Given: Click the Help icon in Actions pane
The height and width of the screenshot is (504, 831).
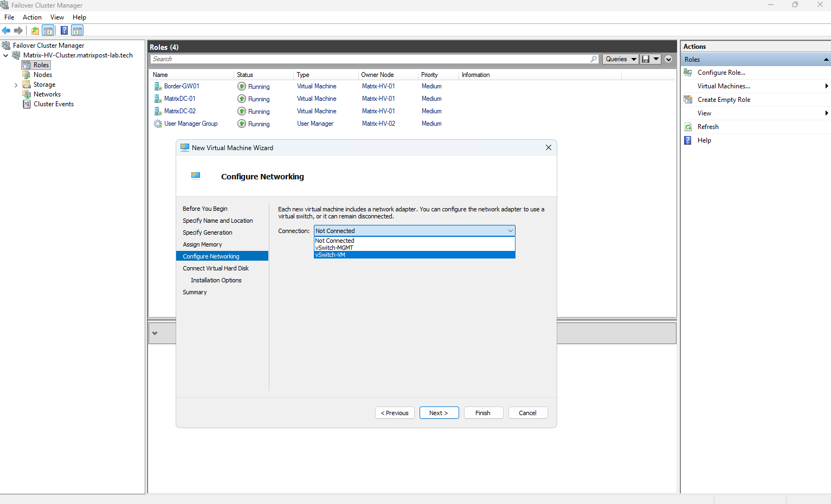Looking at the screenshot, I should [688, 140].
